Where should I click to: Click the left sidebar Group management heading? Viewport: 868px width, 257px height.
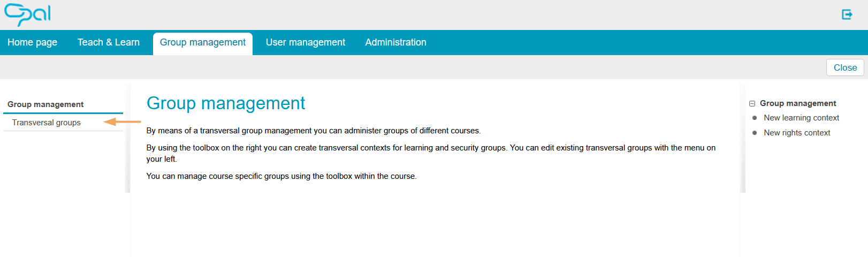coord(45,104)
